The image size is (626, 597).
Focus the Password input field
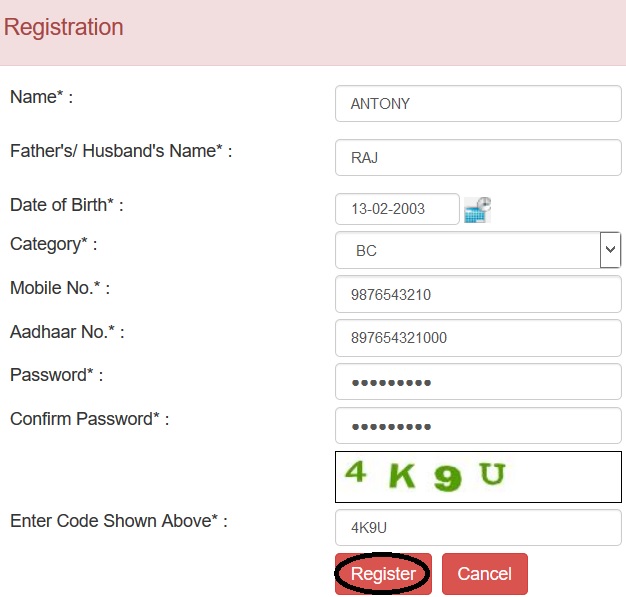(478, 382)
